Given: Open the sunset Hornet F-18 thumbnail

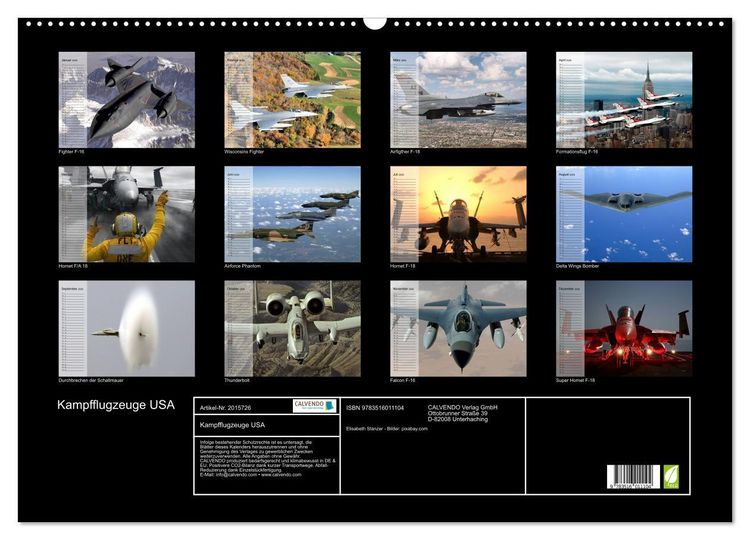Looking at the screenshot, I should click(458, 214).
